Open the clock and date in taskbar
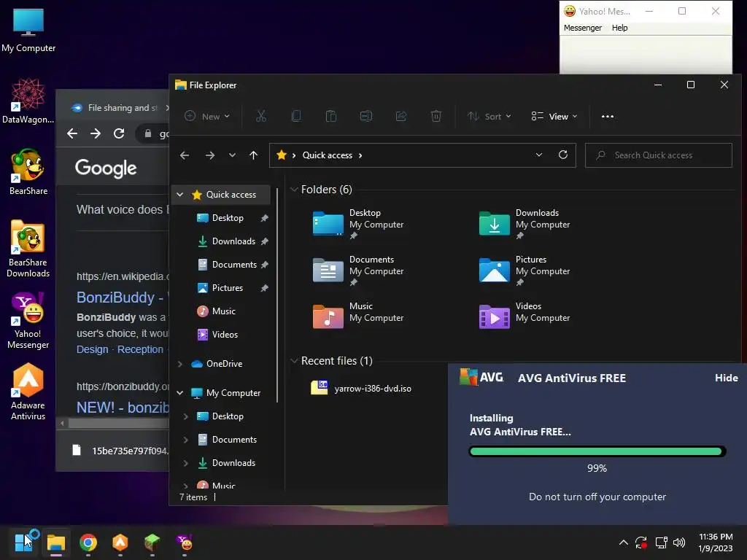Screen dimensions: 747x560 pyautogui.click(x=715, y=542)
